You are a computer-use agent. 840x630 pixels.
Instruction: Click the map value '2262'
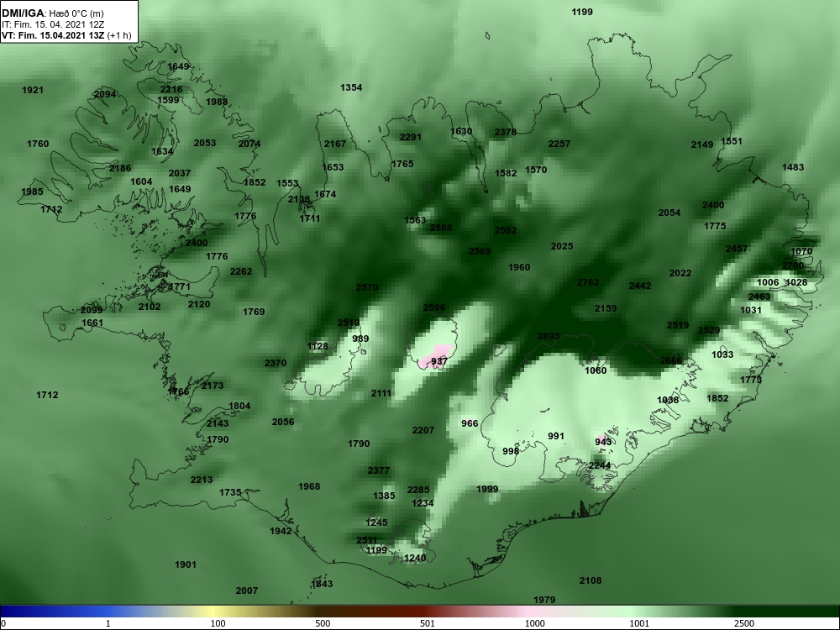[x=241, y=271]
